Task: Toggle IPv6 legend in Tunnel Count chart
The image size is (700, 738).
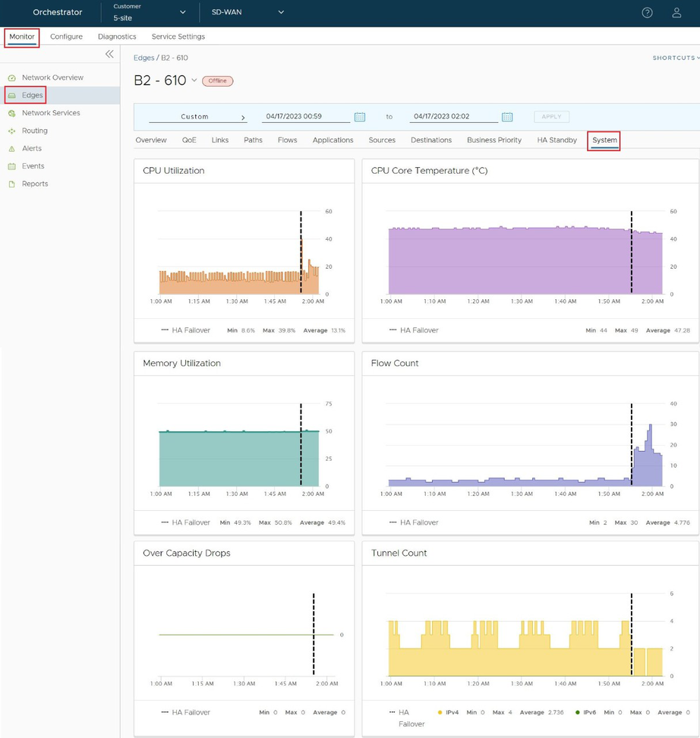Action: tap(587, 712)
